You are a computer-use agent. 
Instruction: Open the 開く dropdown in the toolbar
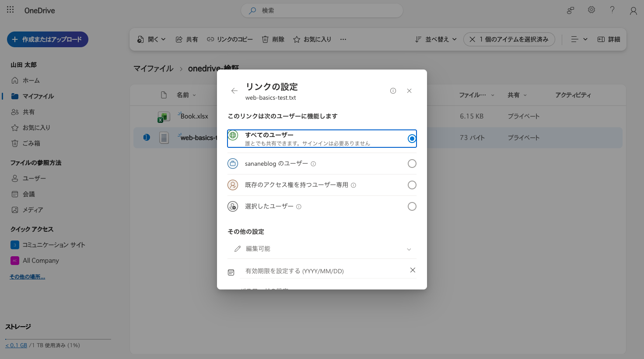click(x=151, y=39)
